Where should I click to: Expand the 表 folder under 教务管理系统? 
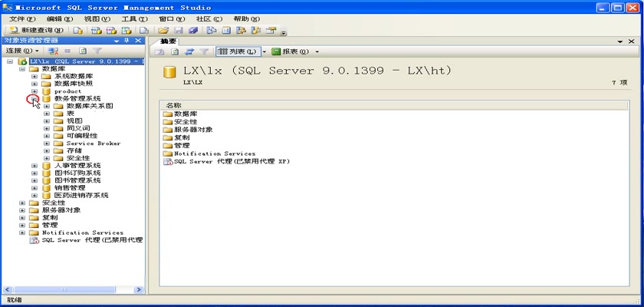coord(47,114)
